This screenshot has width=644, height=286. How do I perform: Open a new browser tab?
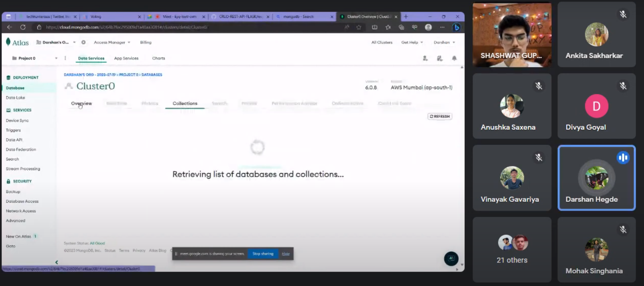click(406, 17)
